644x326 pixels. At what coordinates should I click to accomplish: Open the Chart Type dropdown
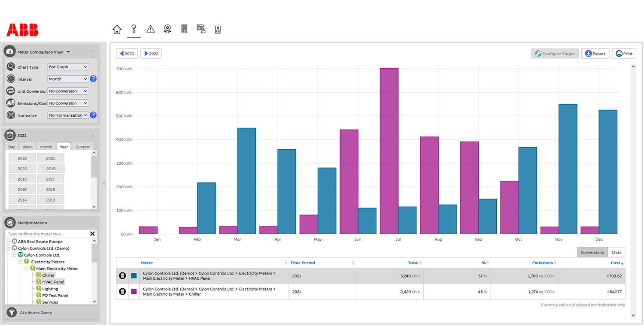click(67, 66)
